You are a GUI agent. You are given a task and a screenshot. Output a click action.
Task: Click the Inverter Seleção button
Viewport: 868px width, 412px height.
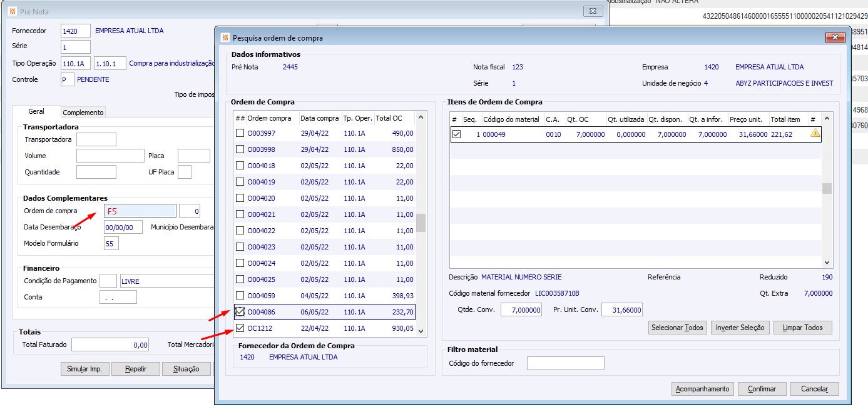[x=740, y=328]
